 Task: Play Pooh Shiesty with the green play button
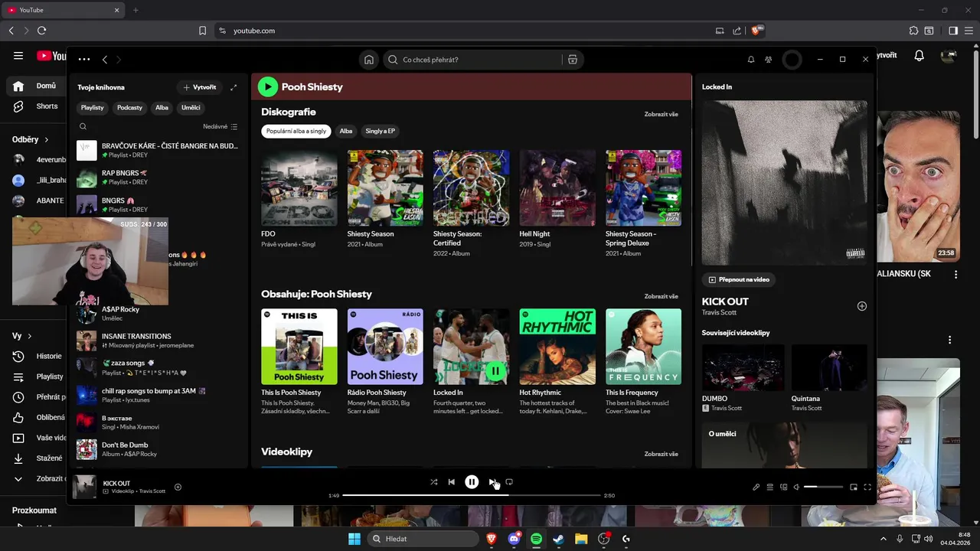[x=267, y=86]
